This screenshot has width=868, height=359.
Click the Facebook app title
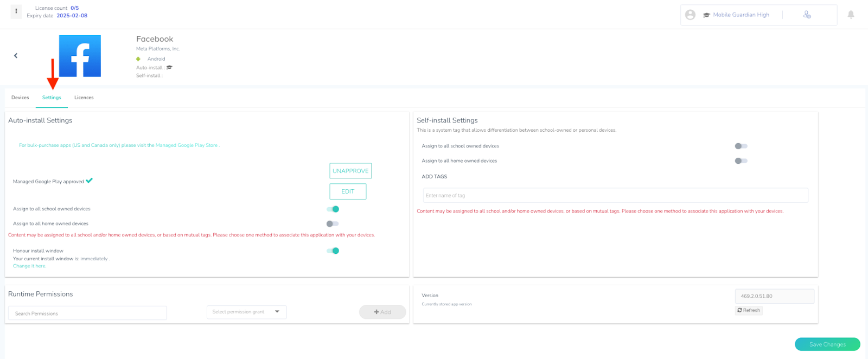pyautogui.click(x=155, y=39)
